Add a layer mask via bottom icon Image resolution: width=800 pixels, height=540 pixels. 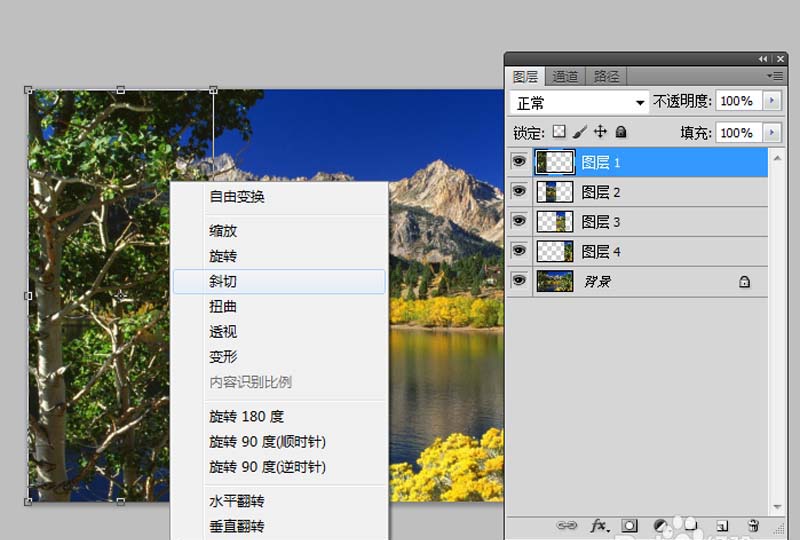pyautogui.click(x=629, y=526)
